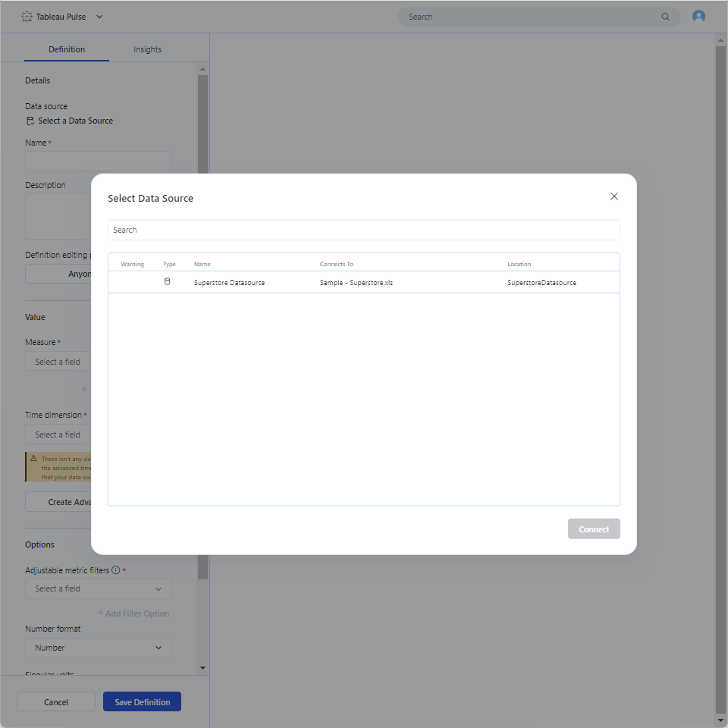Viewport: 728px width, 728px height.
Task: Open the Time dimension Select a field box
Action: pos(58,435)
